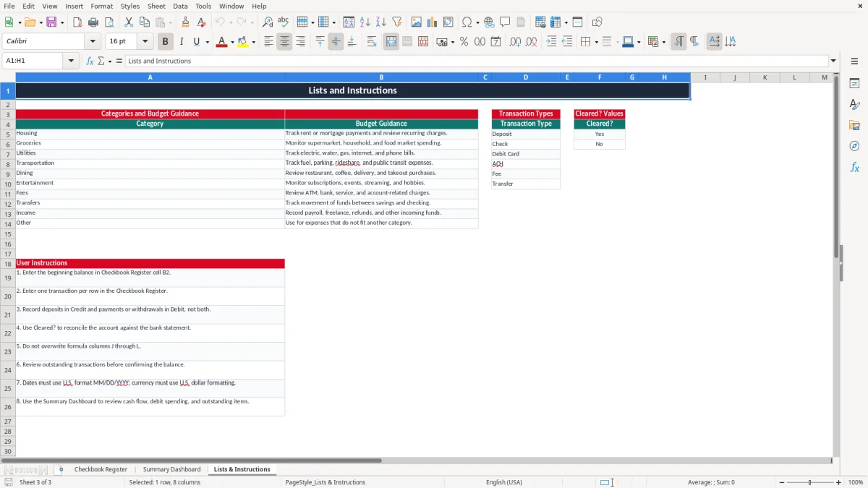Click Increase Indent icon
Viewport: 868px width, 488px height.
551,42
